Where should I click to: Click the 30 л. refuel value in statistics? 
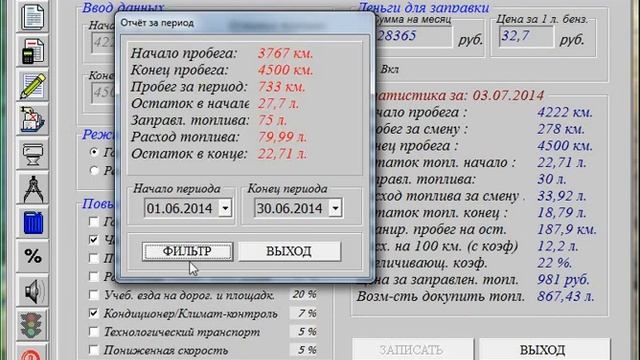tap(551, 179)
